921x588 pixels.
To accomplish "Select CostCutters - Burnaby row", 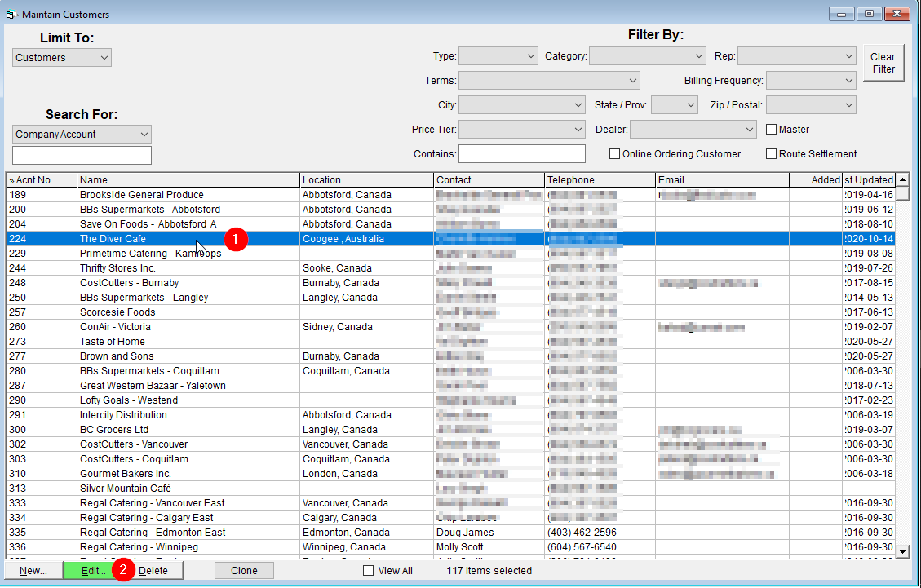I will coord(450,282).
